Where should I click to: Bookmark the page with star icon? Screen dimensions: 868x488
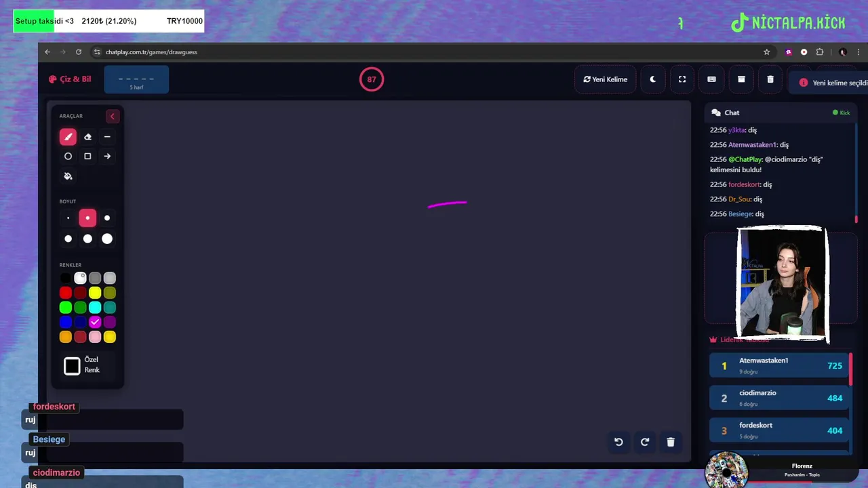(x=767, y=52)
